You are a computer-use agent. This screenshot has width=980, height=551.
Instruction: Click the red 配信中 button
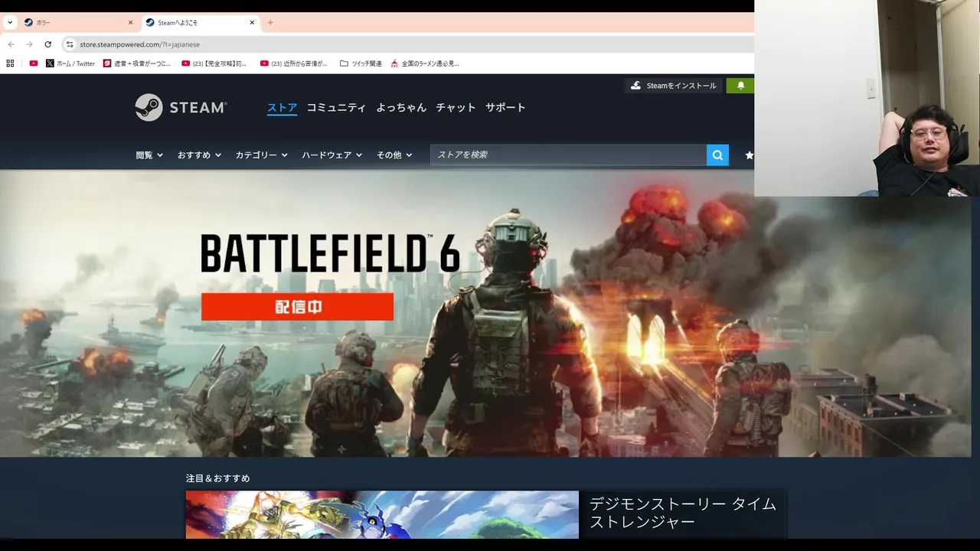(297, 307)
